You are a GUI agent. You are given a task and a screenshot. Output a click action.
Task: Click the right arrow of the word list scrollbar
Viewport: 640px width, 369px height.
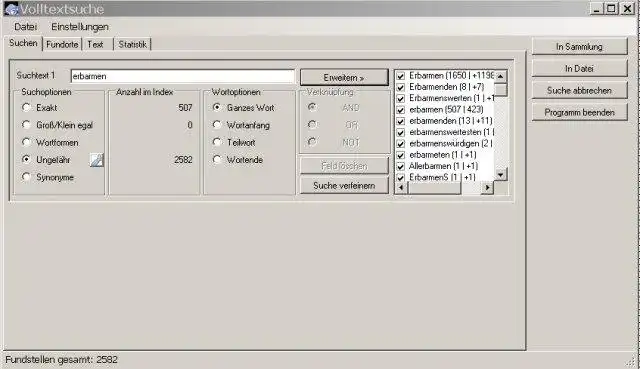[487, 187]
